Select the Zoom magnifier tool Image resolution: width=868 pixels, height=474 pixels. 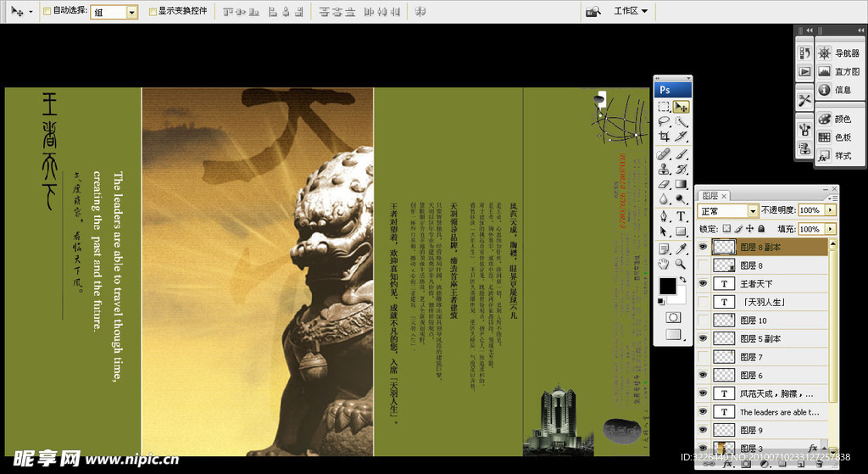click(x=682, y=264)
